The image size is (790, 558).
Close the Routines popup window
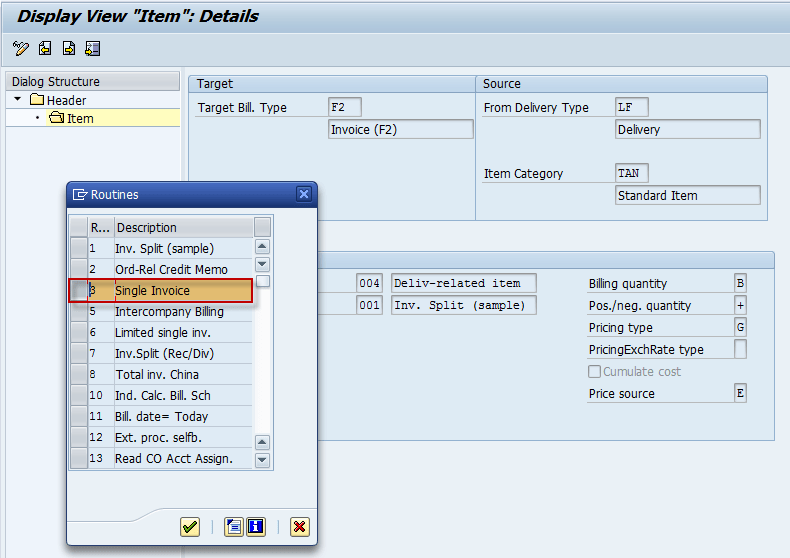point(304,194)
